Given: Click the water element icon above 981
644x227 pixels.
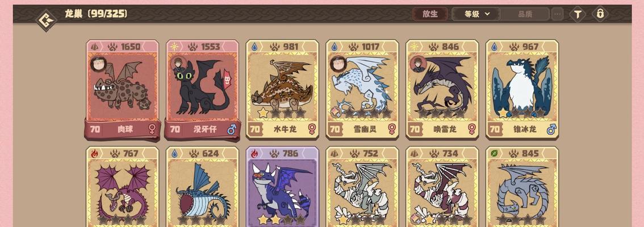Looking at the screenshot, I should click(254, 47).
